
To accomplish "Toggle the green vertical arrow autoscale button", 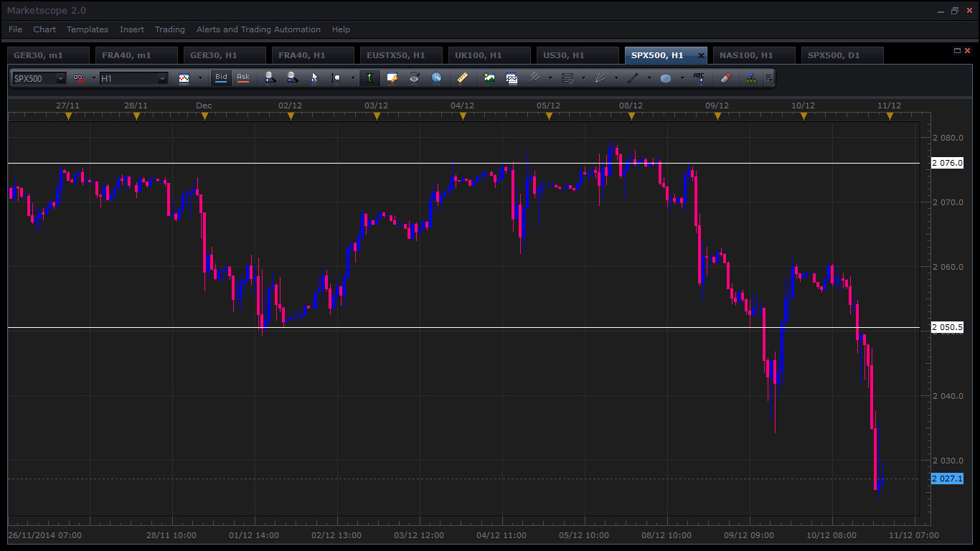I will point(369,77).
